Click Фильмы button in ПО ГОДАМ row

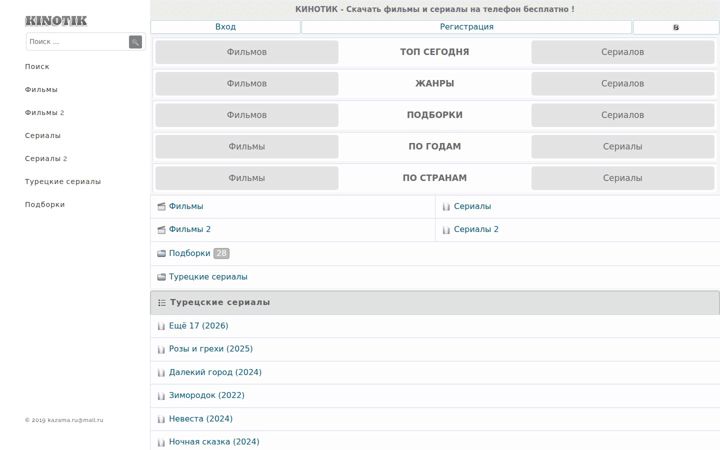pos(247,146)
